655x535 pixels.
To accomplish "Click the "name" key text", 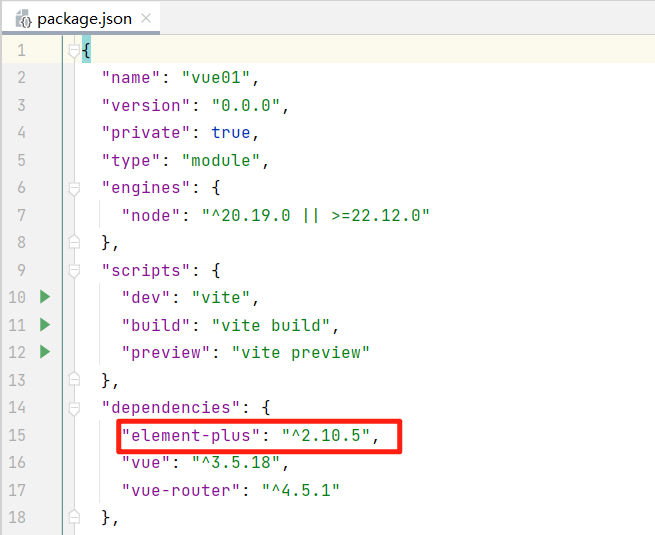I will (131, 78).
